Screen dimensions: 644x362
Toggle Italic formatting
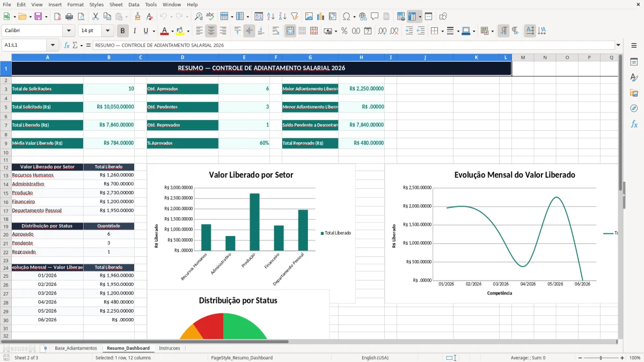point(135,31)
